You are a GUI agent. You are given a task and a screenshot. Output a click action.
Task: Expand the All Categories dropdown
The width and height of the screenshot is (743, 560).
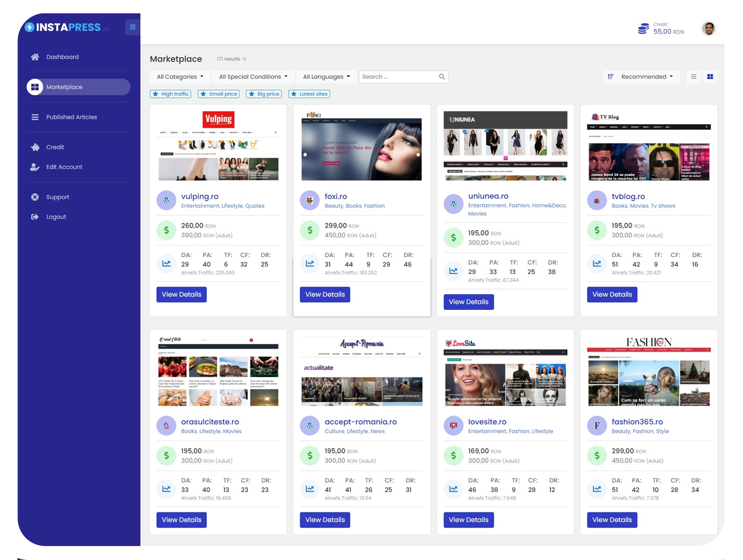tap(180, 77)
